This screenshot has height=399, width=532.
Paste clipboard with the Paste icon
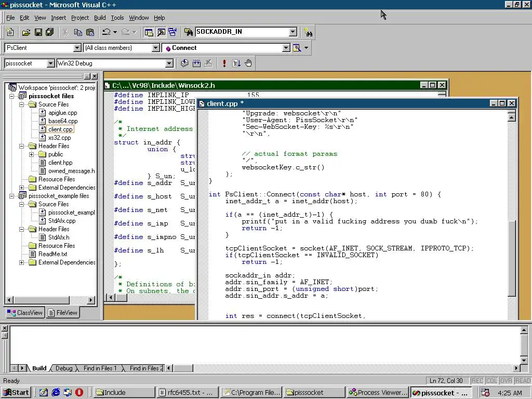pyautogui.click(x=90, y=32)
